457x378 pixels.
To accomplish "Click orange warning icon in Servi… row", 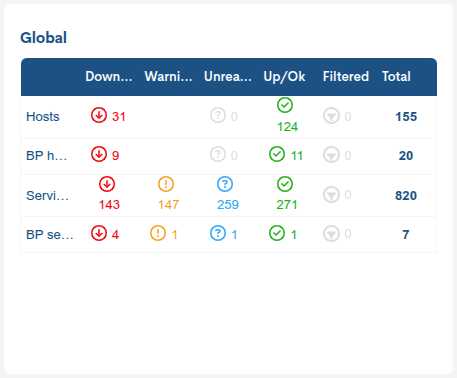I will coord(166,184).
